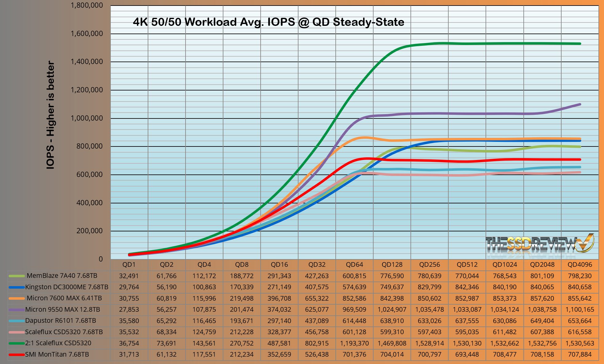The image size is (604, 364).
Task: Click the 969,509 value at QD64
Action: (354, 310)
